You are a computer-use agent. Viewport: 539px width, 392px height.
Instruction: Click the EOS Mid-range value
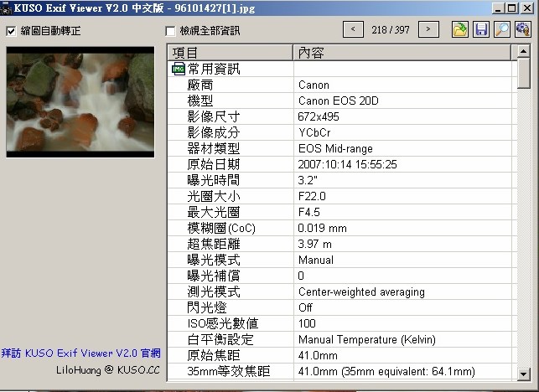(x=335, y=148)
